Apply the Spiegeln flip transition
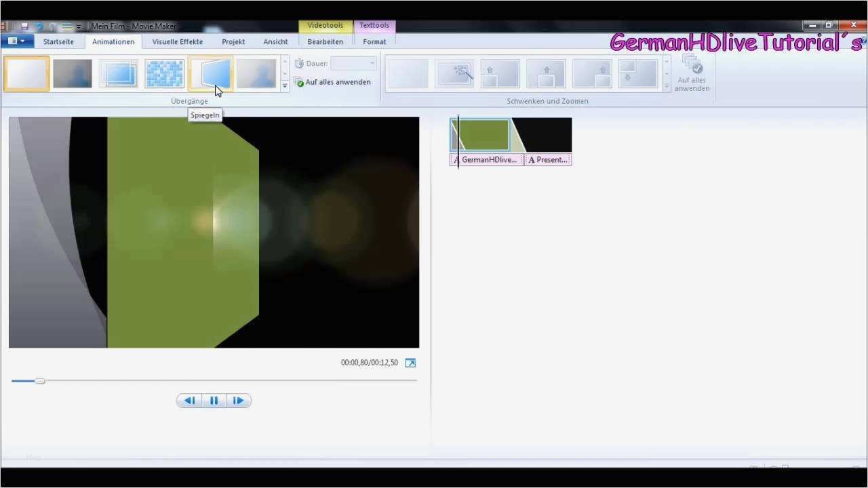The height and width of the screenshot is (488, 868). [211, 73]
